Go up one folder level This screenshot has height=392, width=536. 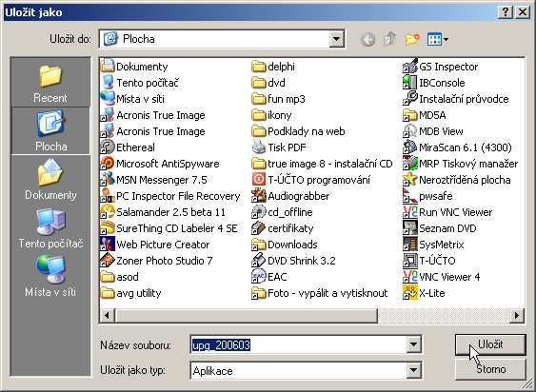[390, 39]
